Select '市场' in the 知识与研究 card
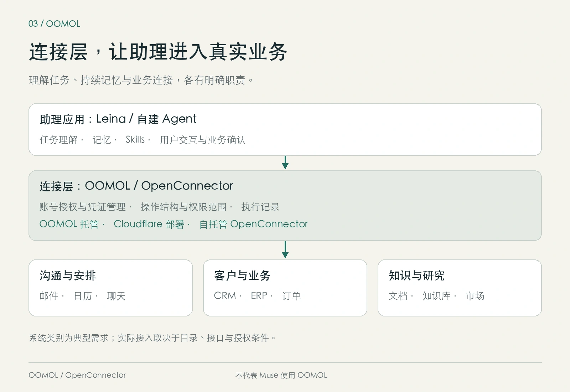 475,296
